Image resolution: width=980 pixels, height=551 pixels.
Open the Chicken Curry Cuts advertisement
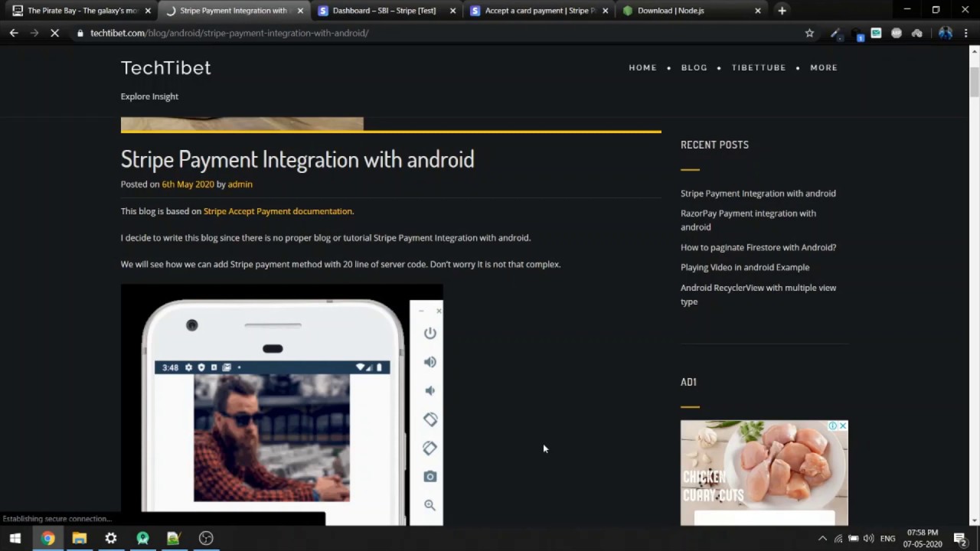point(764,473)
